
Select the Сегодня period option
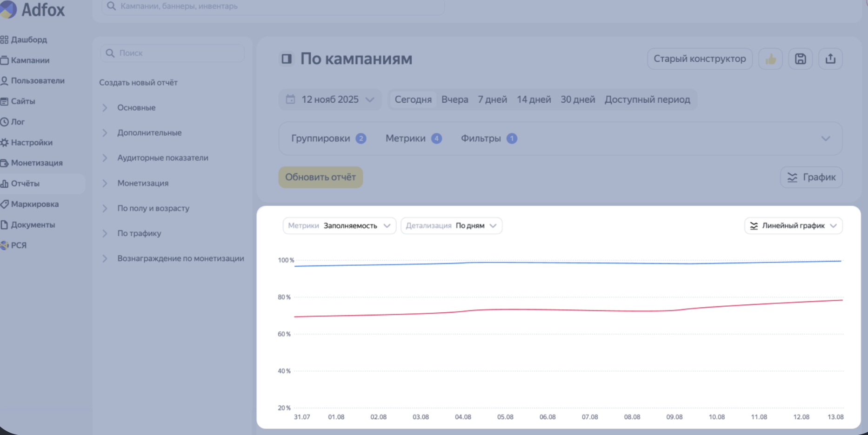[x=413, y=99]
